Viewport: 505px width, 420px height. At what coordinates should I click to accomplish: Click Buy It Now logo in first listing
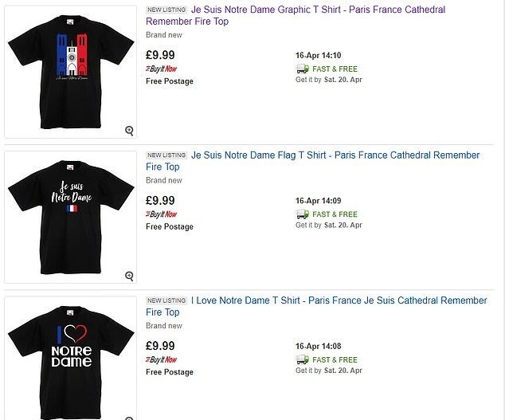162,69
